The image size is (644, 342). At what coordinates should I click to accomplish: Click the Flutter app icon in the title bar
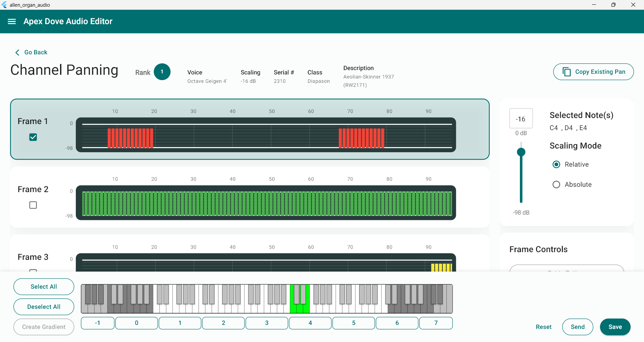pyautogui.click(x=5, y=5)
